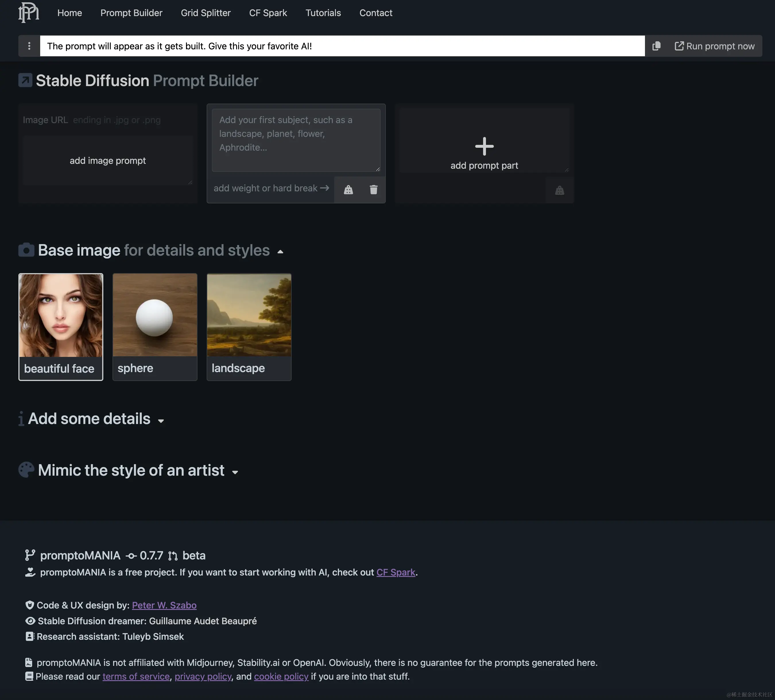Select the sphere base image
Viewport: 775px width, 700px height.
pos(155,327)
